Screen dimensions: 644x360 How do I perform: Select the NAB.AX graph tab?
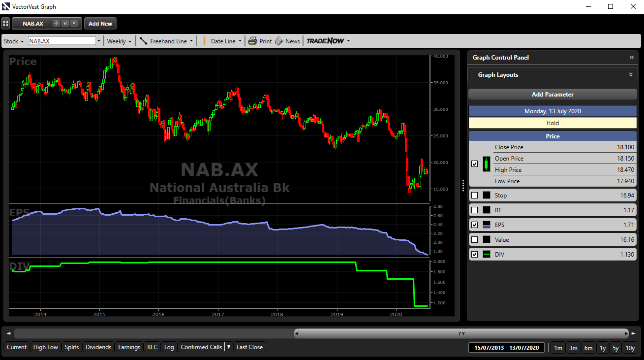tap(47, 23)
